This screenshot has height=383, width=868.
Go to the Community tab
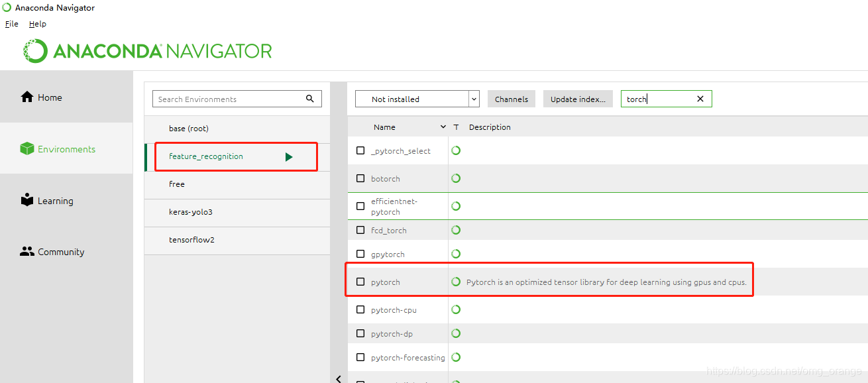coord(66,252)
